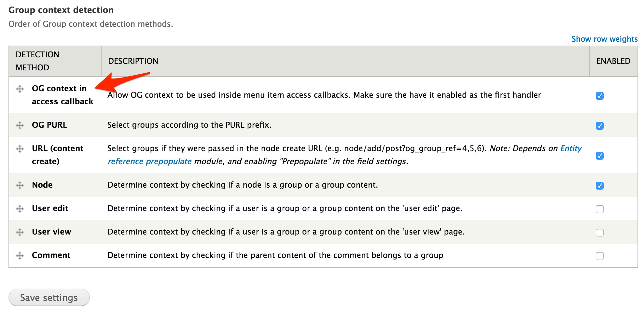Click drag handle for URL content create
Screen dimensions: 644x314
click(20, 149)
